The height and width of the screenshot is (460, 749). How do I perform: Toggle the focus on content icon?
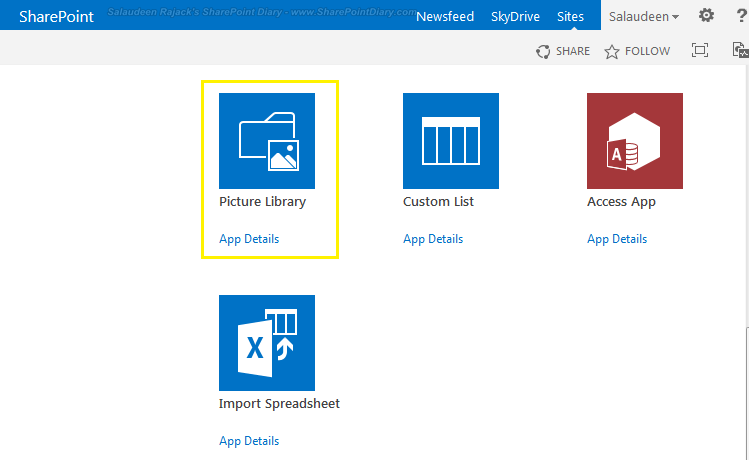coord(700,50)
